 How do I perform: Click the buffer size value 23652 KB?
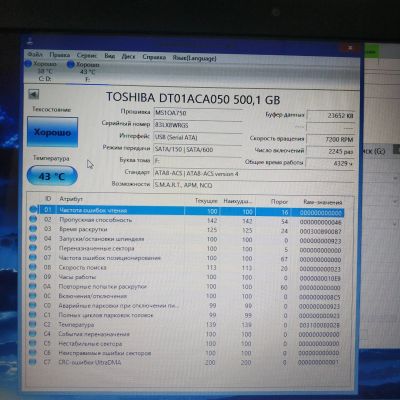(330, 116)
